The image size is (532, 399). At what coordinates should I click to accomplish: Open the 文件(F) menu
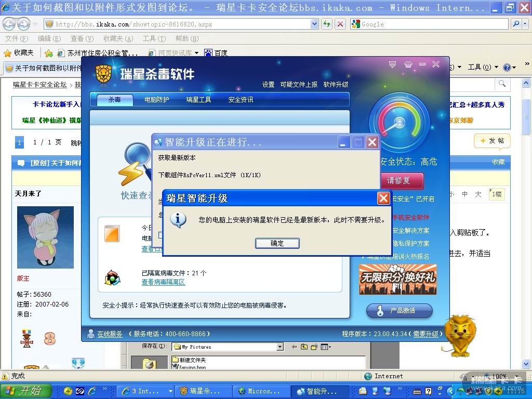pyautogui.click(x=17, y=38)
